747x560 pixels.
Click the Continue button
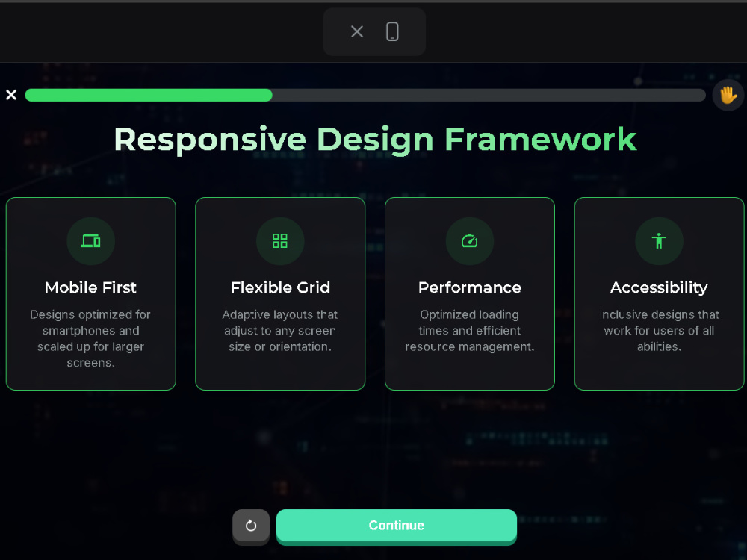coord(397,526)
